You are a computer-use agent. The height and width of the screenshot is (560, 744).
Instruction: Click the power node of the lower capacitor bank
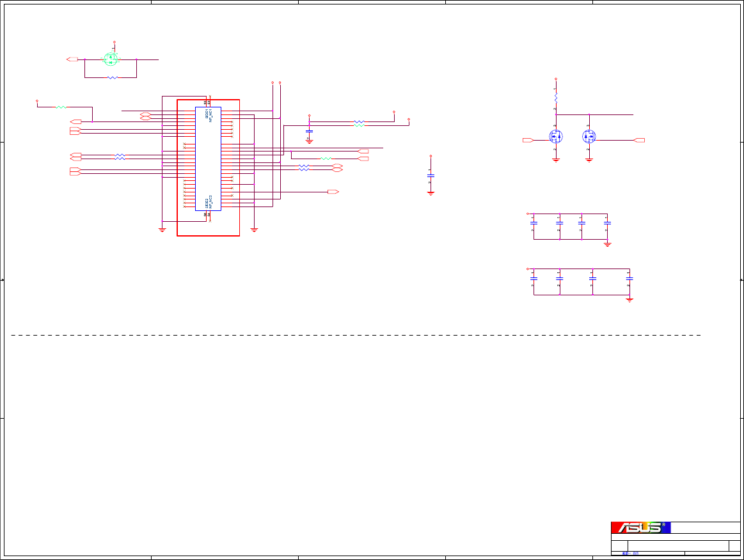pos(528,269)
